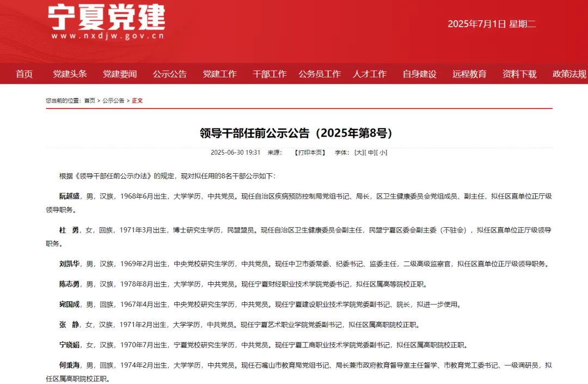Set font size to medium (中)
The height and width of the screenshot is (384, 588).
pyautogui.click(x=371, y=153)
